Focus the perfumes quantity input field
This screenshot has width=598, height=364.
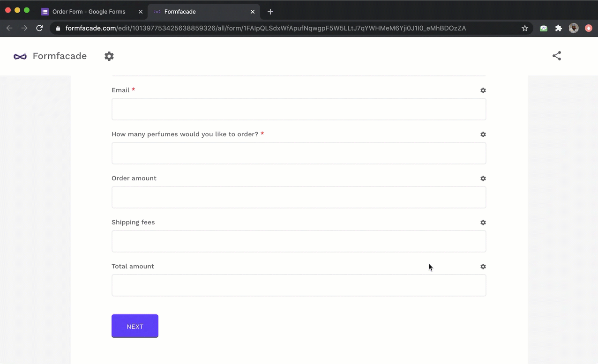tap(299, 153)
